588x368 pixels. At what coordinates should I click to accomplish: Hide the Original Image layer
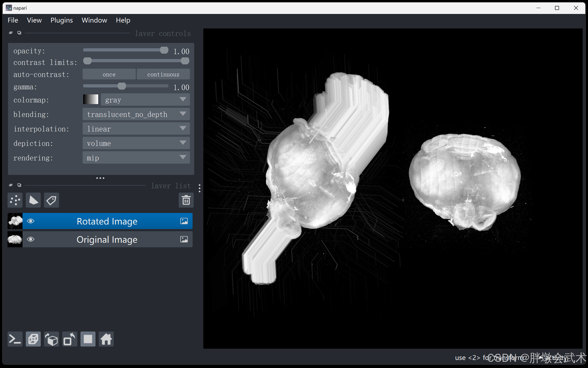click(31, 239)
